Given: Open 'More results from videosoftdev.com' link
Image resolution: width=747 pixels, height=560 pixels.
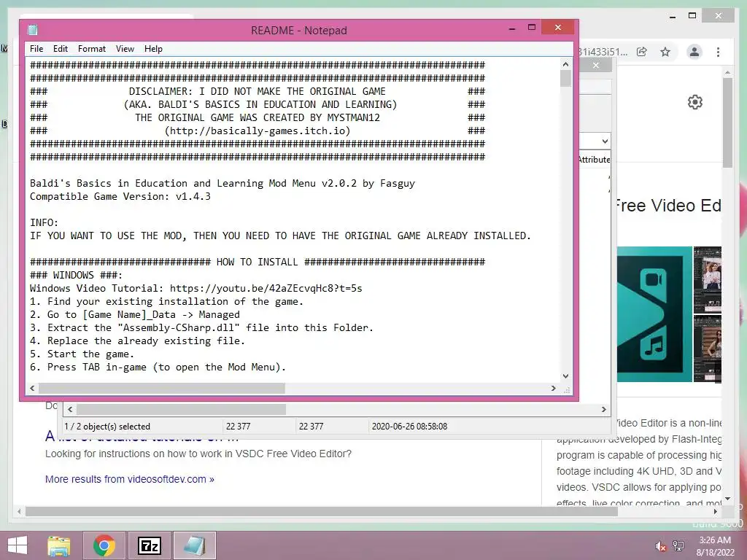Looking at the screenshot, I should pyautogui.click(x=130, y=479).
